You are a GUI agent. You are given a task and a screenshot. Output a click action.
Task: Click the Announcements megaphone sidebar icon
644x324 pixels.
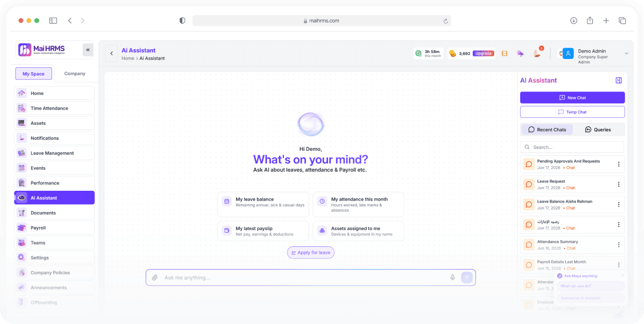click(x=22, y=288)
